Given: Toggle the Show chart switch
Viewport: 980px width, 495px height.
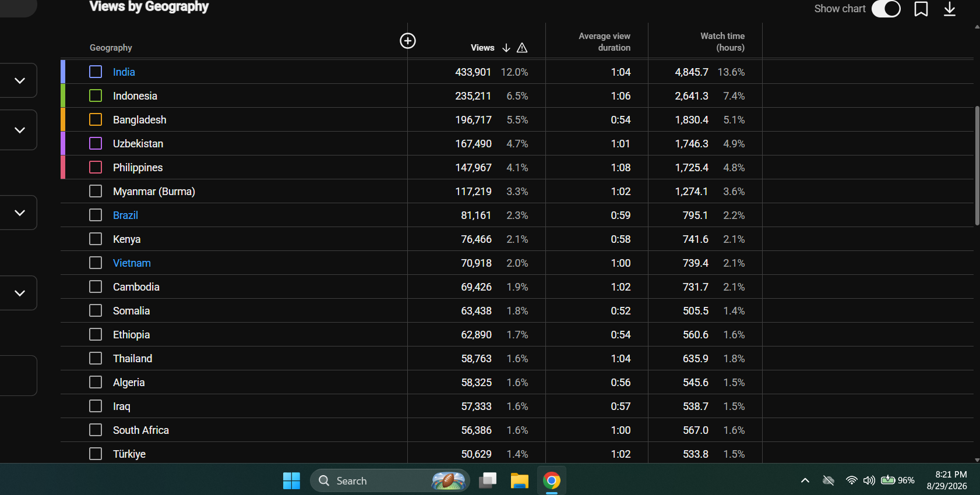Looking at the screenshot, I should 886,9.
